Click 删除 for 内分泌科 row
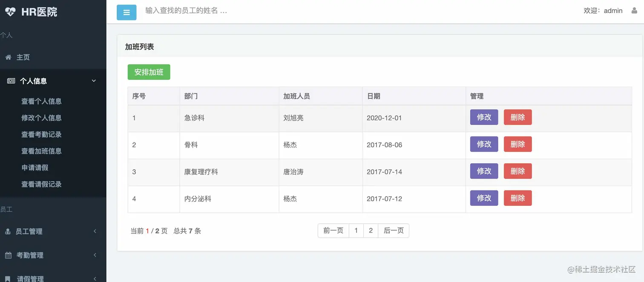This screenshot has height=282, width=644. pyautogui.click(x=518, y=198)
